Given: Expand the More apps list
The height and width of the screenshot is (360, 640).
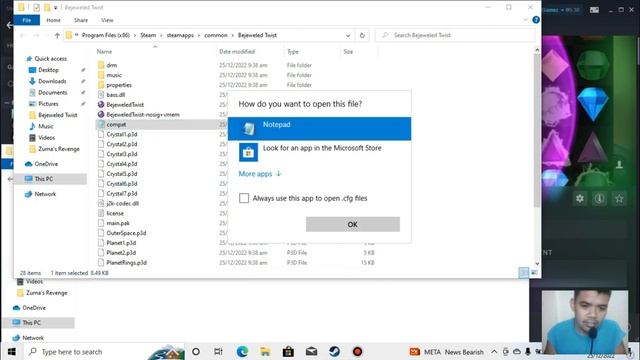Looking at the screenshot, I should pos(260,174).
